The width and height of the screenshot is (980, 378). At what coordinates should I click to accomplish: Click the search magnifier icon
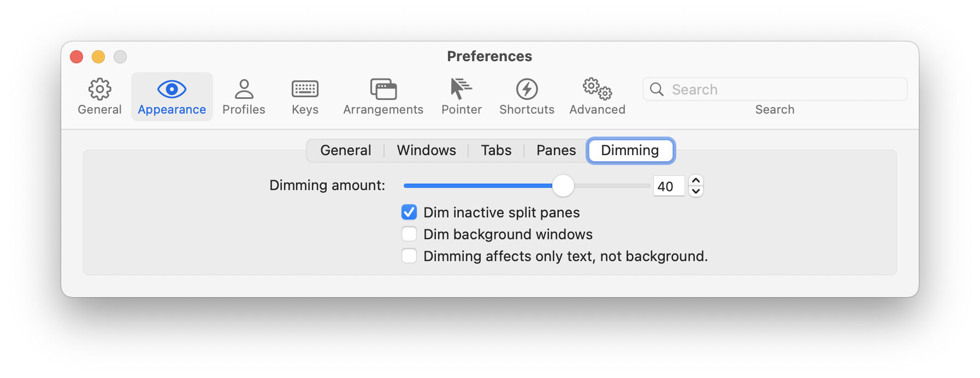point(657,89)
